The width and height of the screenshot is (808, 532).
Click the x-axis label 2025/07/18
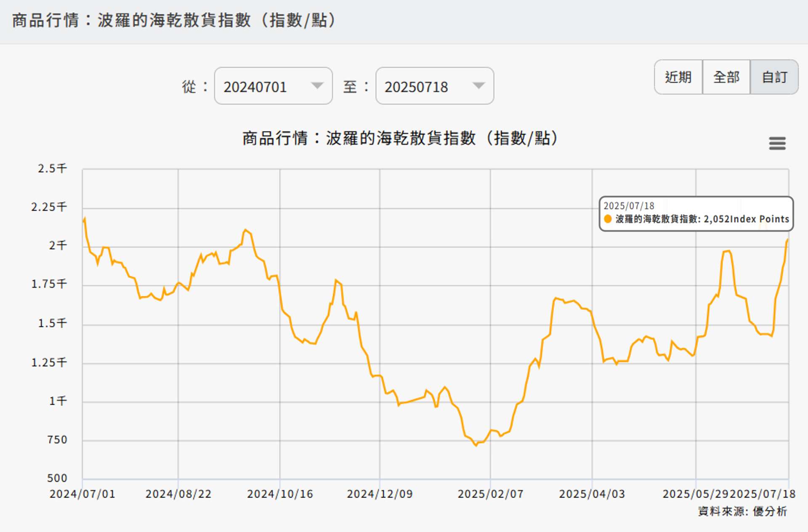pos(762,494)
